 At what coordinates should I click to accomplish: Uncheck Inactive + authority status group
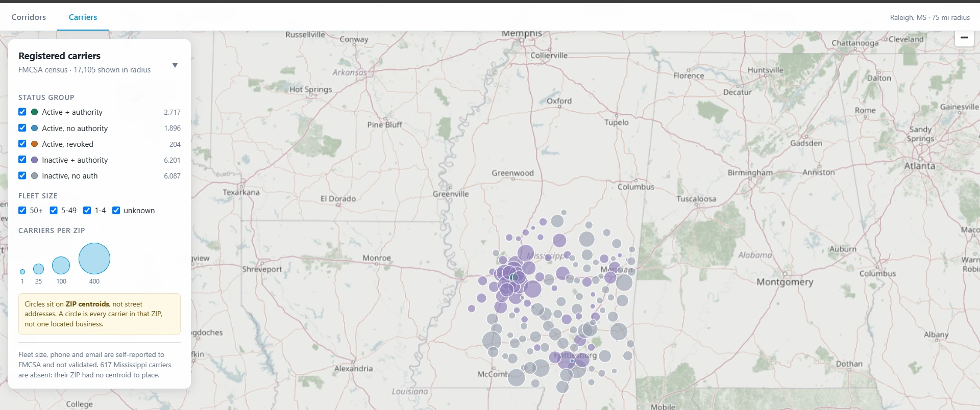(22, 160)
